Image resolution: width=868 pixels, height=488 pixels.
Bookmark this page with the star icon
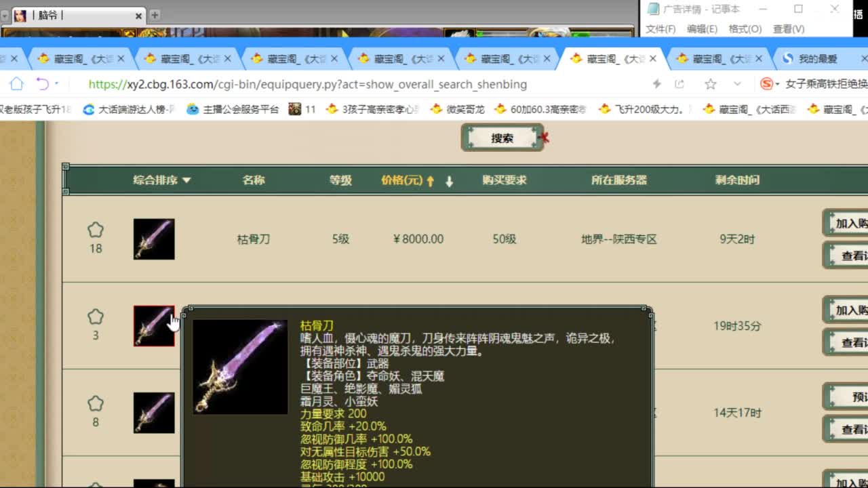(710, 84)
